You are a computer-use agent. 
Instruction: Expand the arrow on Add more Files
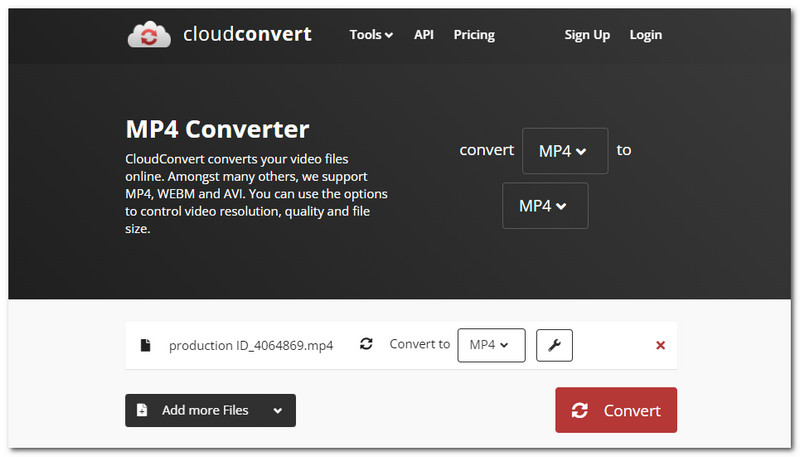click(277, 410)
